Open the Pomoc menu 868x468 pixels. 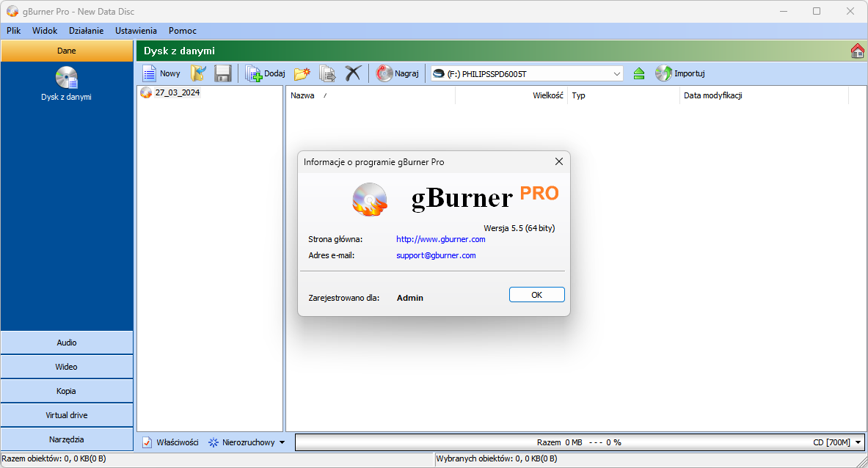pyautogui.click(x=183, y=31)
